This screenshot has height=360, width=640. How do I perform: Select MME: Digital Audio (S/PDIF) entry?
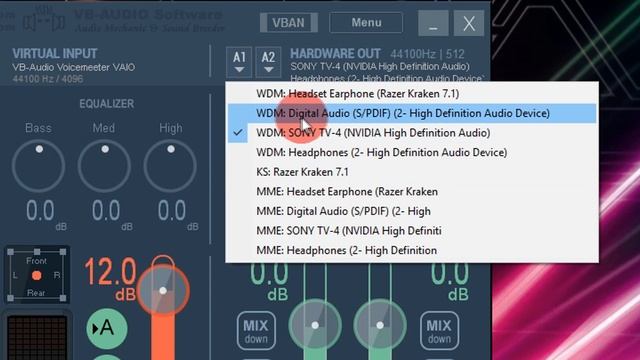pyautogui.click(x=412, y=211)
